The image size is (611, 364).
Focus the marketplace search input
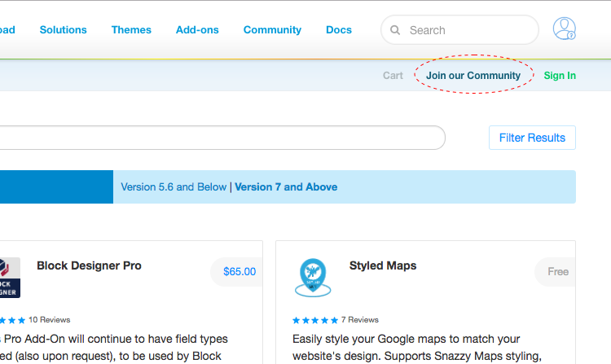(x=222, y=138)
